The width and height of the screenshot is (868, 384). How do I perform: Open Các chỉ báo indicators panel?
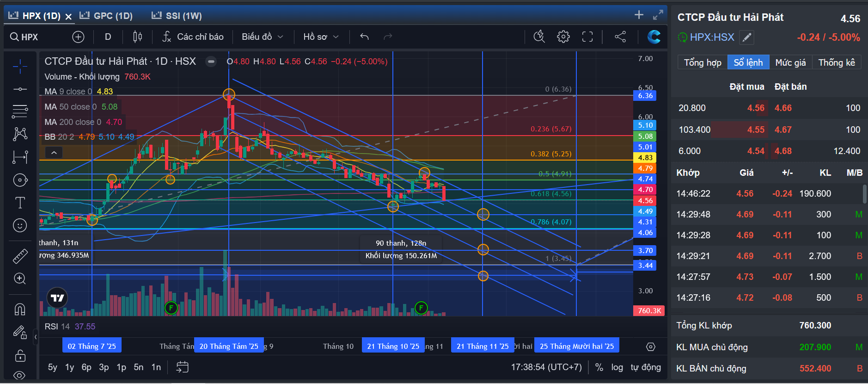tap(193, 37)
